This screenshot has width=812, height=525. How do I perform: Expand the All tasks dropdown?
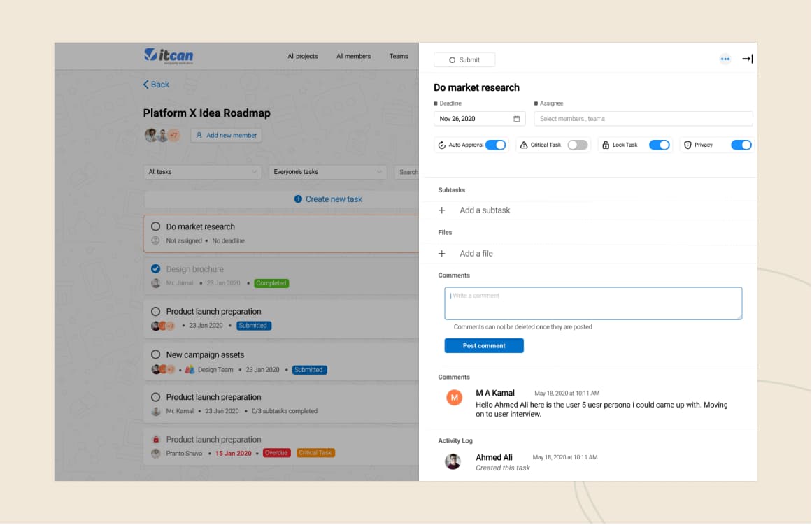point(202,172)
